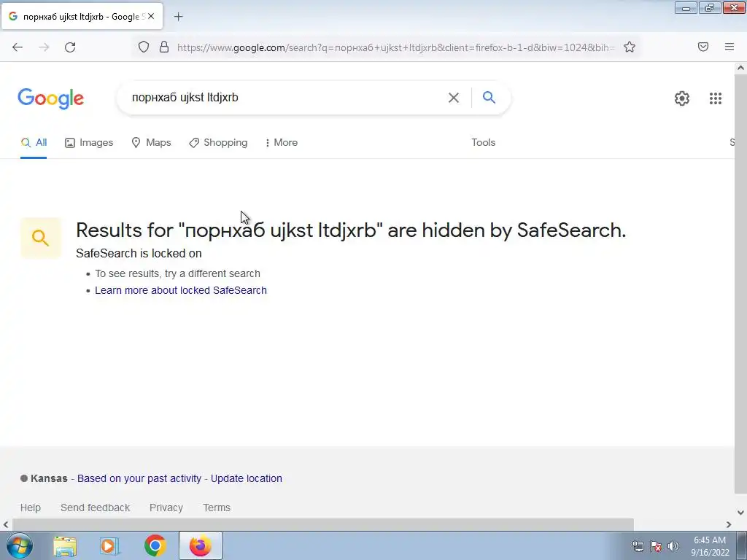Open Send feedback footer link
The width and height of the screenshot is (747, 560).
96,507
